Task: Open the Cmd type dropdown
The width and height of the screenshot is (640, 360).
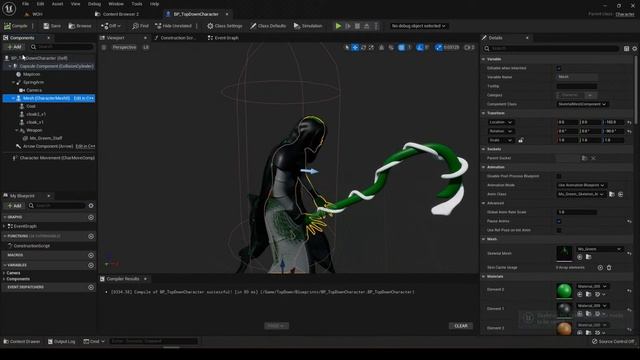Action: 94,341
